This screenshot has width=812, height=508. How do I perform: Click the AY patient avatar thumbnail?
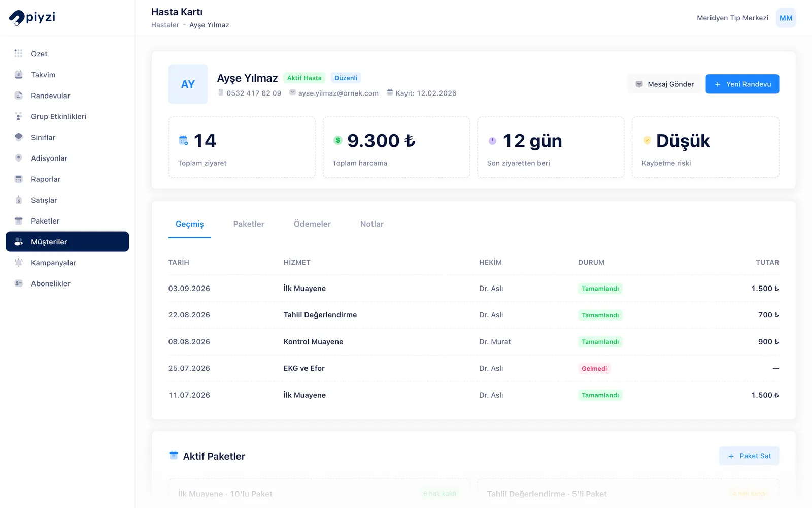pos(188,84)
